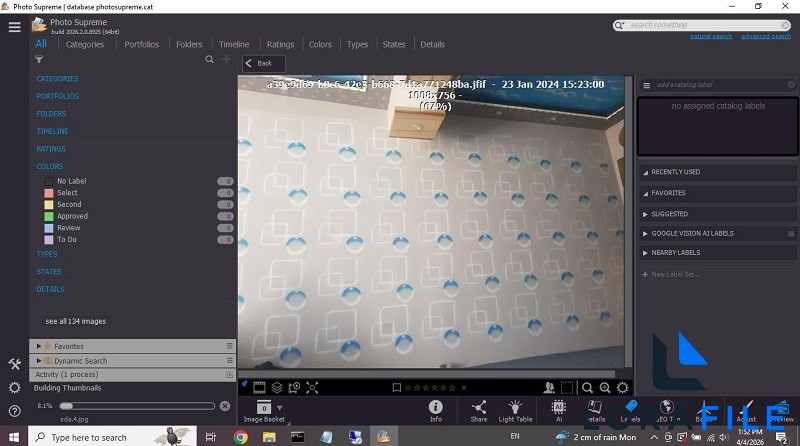
Task: Open face detection people icon
Action: click(549, 388)
